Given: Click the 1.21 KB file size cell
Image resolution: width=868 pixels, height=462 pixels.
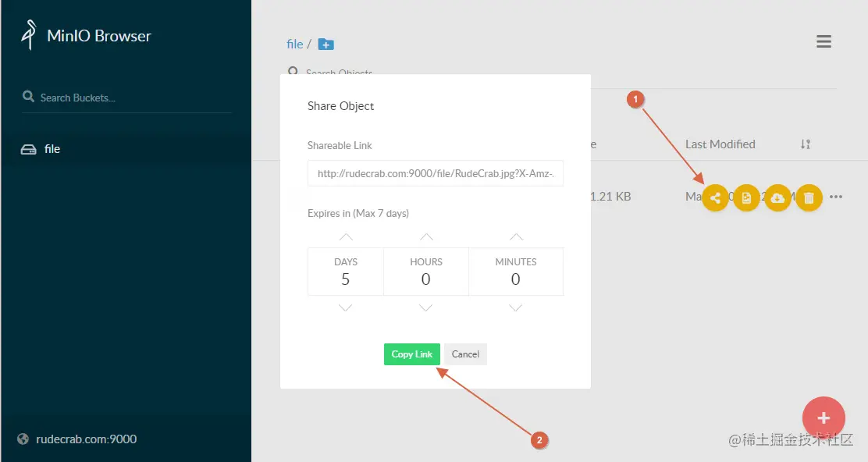Looking at the screenshot, I should click(x=610, y=197).
